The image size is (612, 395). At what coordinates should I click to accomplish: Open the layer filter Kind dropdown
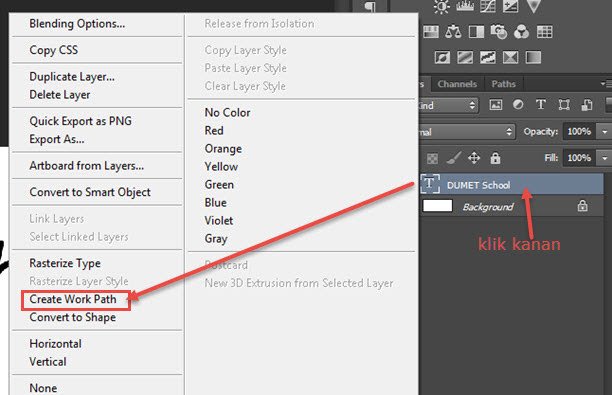pos(448,105)
